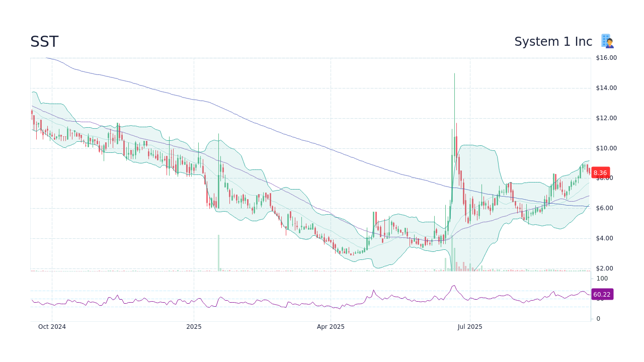Viewport: 644px width, 362px height.
Task: Click the purple 60.22 RSI value badge
Action: pyautogui.click(x=602, y=294)
